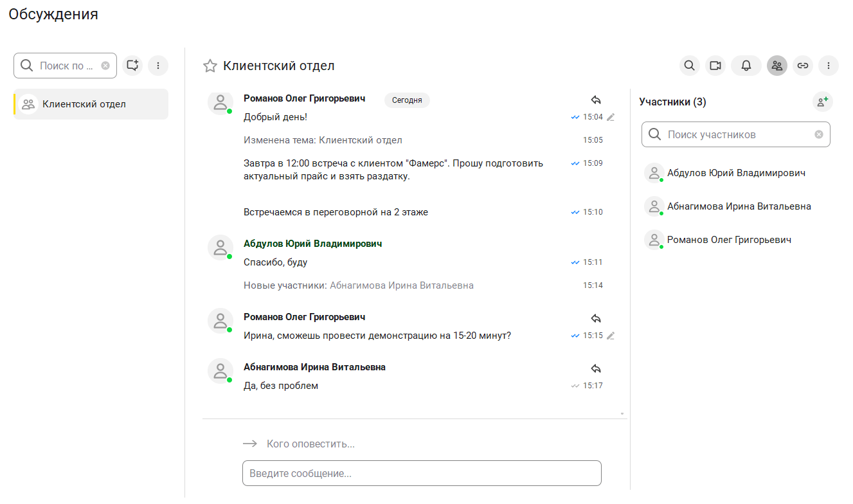The width and height of the screenshot is (853, 504).
Task: Start a video call in the discussion
Action: point(715,66)
